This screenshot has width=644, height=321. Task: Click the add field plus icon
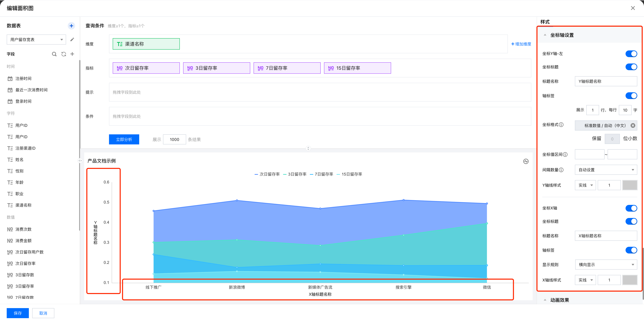tap(72, 54)
